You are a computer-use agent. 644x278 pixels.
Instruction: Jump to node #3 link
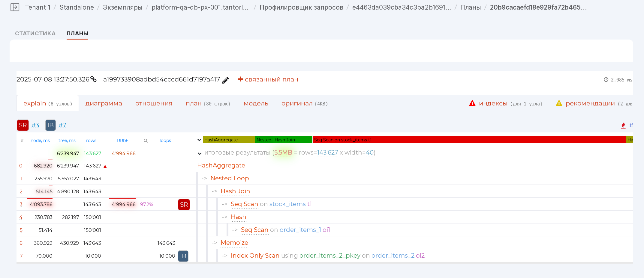pos(35,125)
